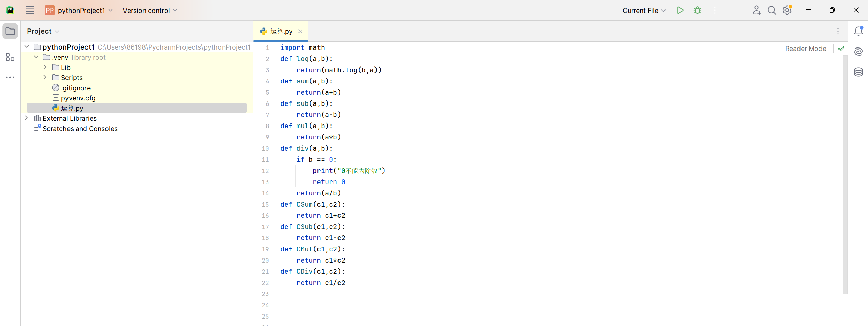Run the current file with the green play icon
This screenshot has width=868, height=326.
tap(680, 10)
